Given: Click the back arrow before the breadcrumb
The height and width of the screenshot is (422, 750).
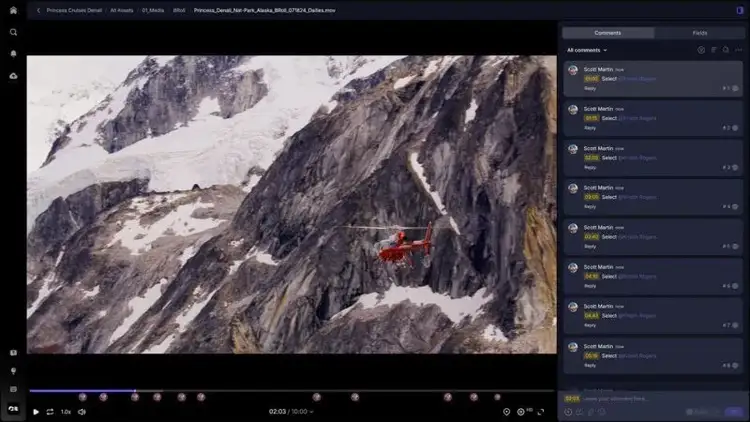Looking at the screenshot, I should click(x=38, y=10).
